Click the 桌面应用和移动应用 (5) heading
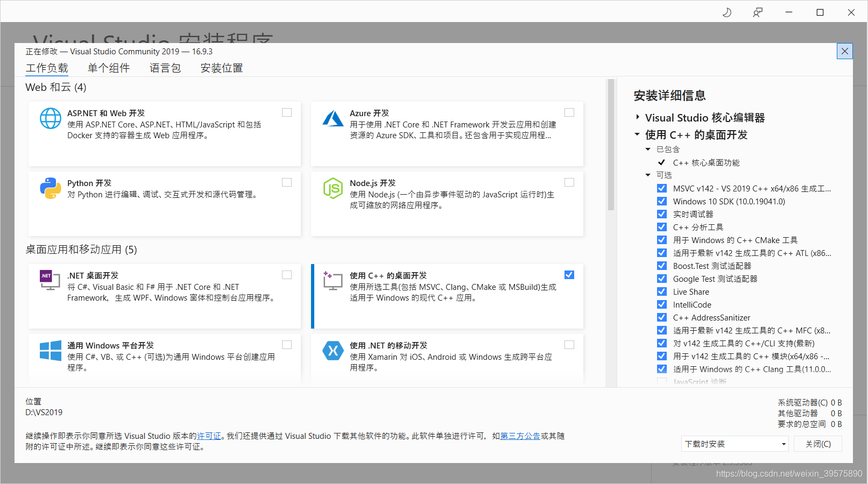The width and height of the screenshot is (868, 484). coord(81,250)
